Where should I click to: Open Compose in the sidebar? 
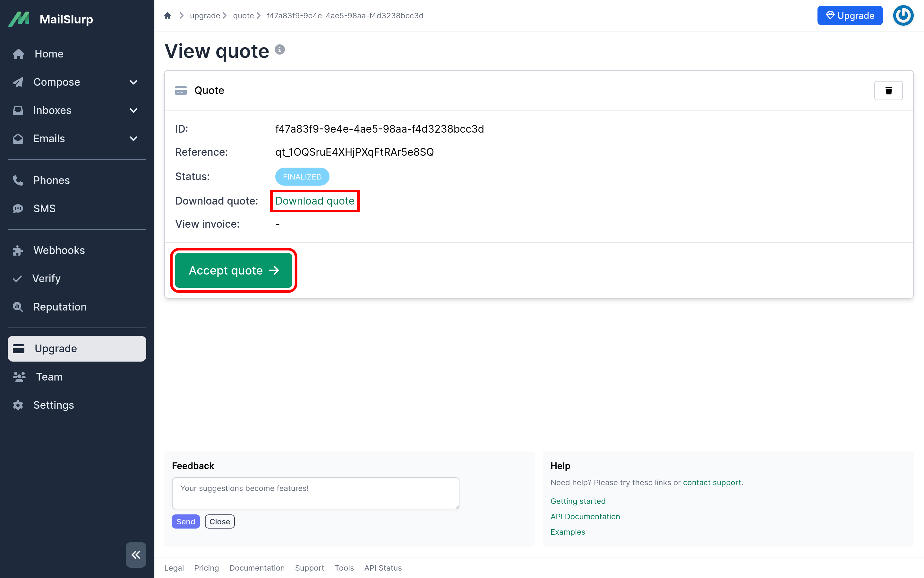click(56, 82)
